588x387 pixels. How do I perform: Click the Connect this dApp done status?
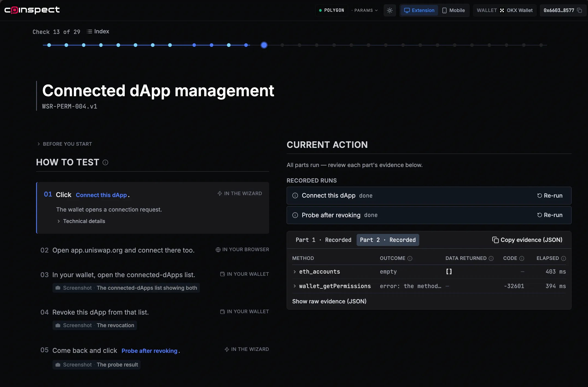click(366, 196)
